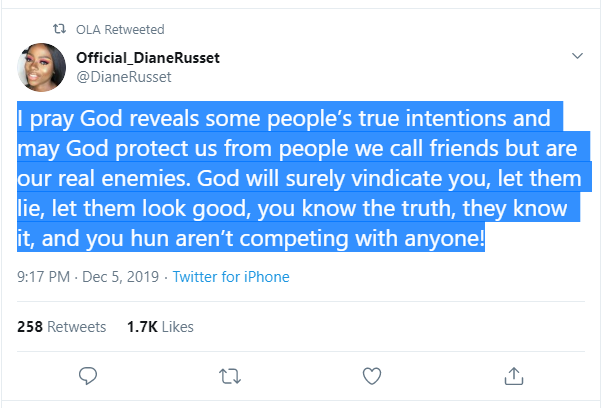The image size is (604, 408).
Task: Reply to Diane Russet's tweet
Action: point(88,376)
